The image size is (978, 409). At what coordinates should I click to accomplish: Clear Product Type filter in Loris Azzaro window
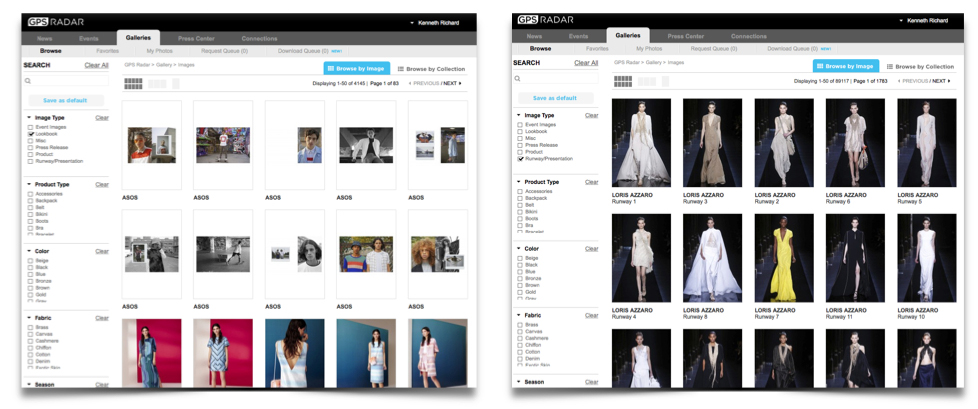pos(591,182)
